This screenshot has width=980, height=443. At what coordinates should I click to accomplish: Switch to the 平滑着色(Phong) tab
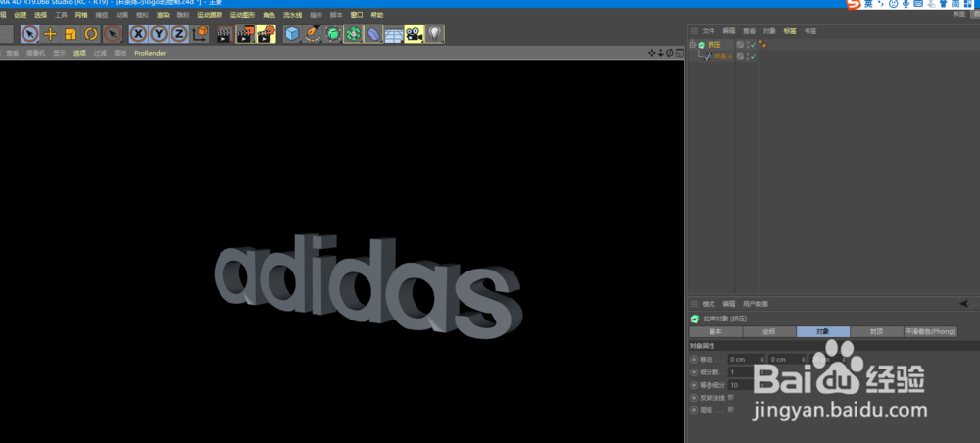(931, 332)
